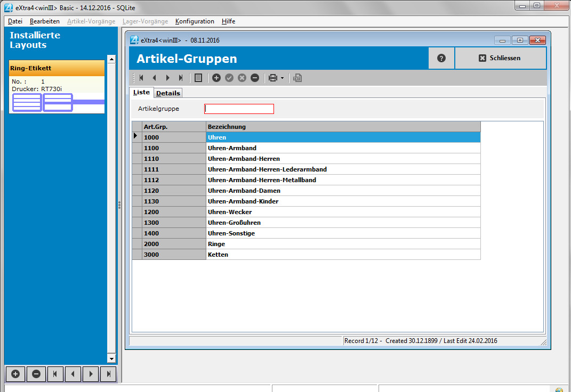571x392 pixels.
Task: Add new article group with plus icon
Action: coord(216,78)
